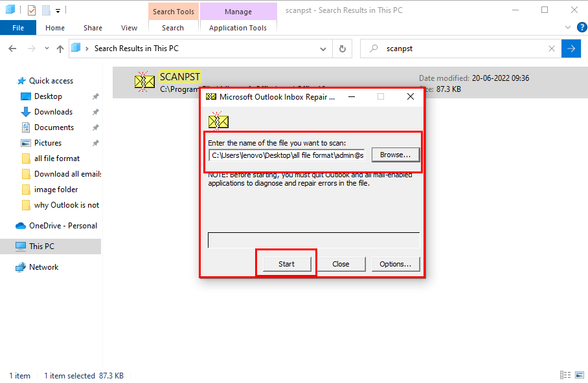Open the 'image folder' in navigation pane

pos(56,190)
